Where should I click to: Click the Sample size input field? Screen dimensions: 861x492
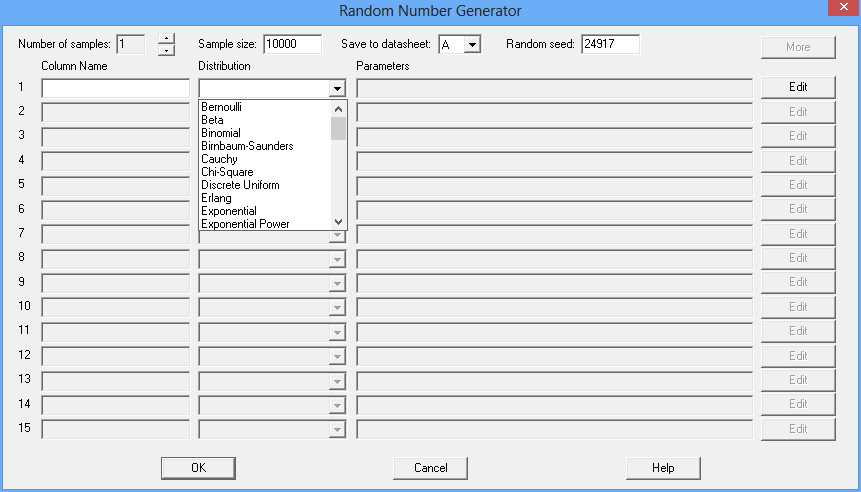292,45
